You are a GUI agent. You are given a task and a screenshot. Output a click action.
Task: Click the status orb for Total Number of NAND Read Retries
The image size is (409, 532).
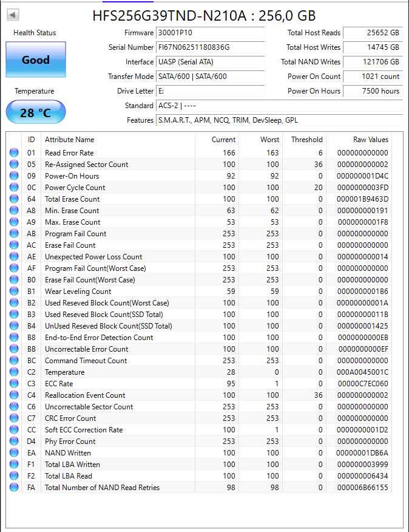[x=14, y=487]
